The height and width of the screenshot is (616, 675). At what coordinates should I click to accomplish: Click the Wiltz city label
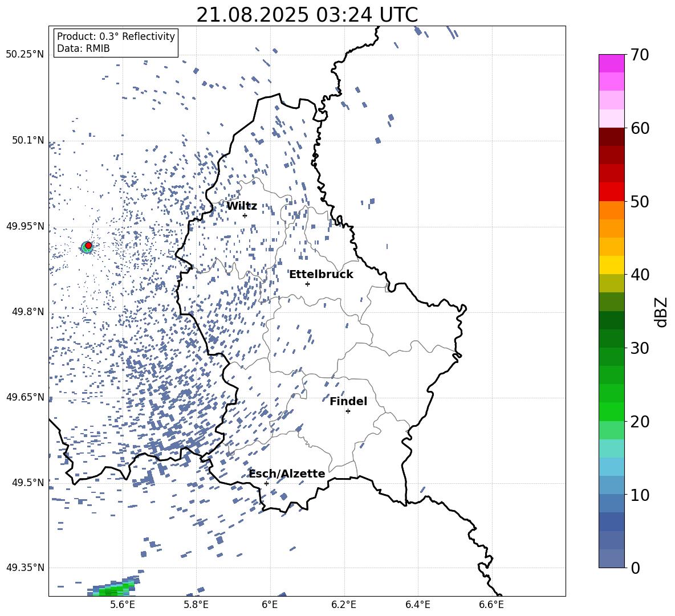242,206
